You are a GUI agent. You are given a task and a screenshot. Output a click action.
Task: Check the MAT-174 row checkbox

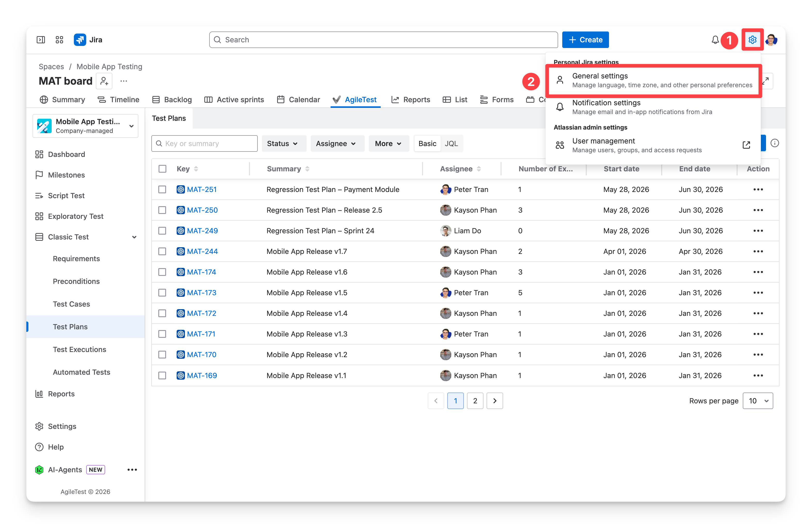[x=162, y=272]
